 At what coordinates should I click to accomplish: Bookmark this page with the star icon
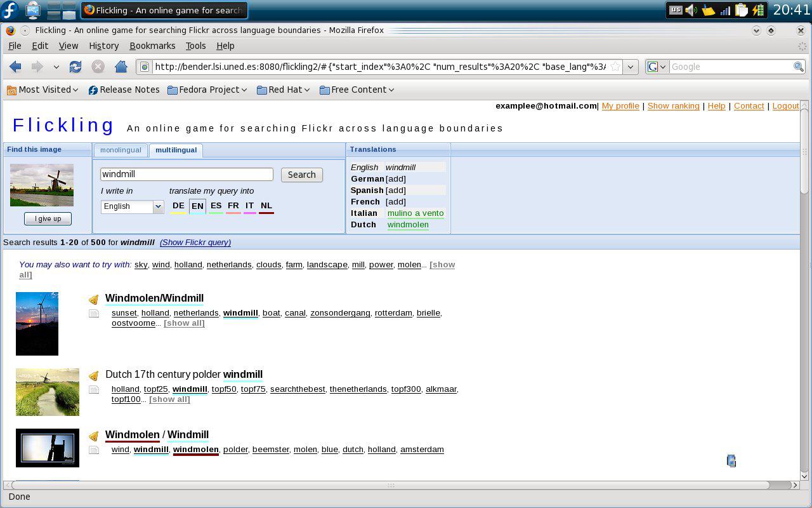click(x=615, y=67)
